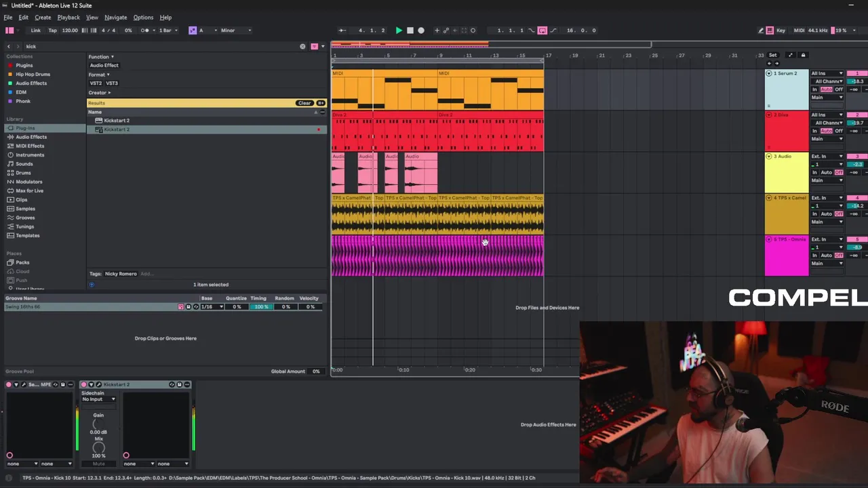The height and width of the screenshot is (488, 868).
Task: Open the MIDI Effects library category
Action: (30, 146)
